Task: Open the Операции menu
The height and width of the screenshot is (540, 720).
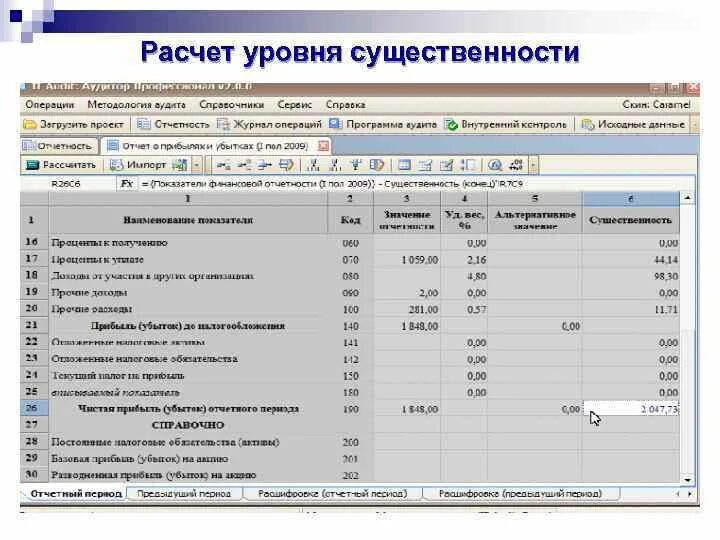Action: tap(50, 105)
